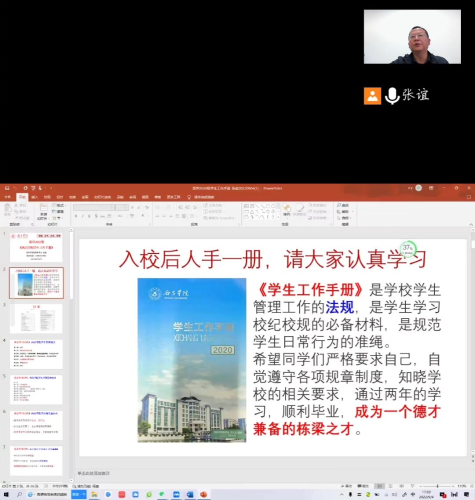The height and width of the screenshot is (500, 475).
Task: Open PowerPoint from the Windows taskbar
Action: 203,494
